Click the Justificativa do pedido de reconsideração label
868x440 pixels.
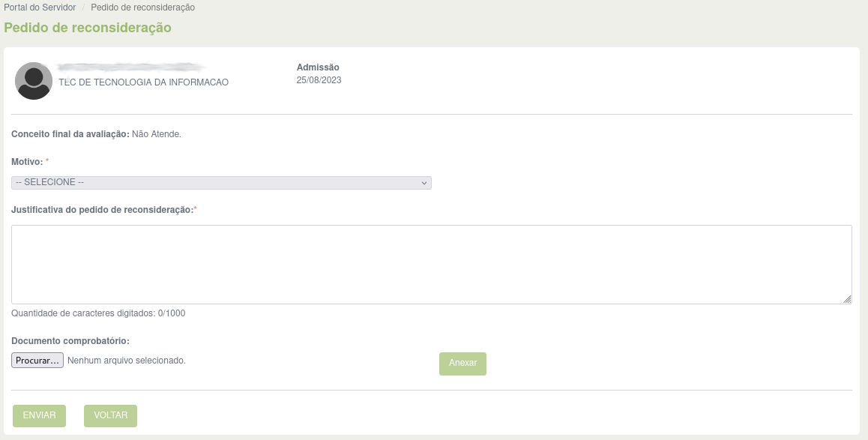click(x=103, y=210)
